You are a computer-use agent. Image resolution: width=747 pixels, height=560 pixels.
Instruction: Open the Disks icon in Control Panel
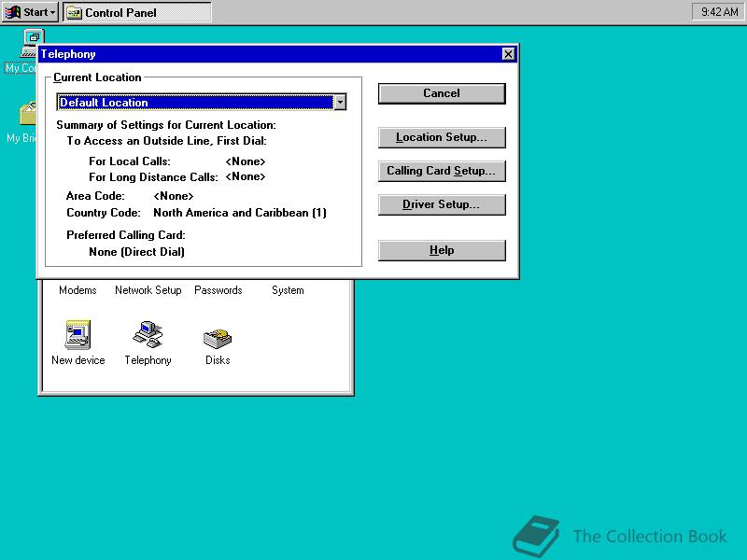216,334
